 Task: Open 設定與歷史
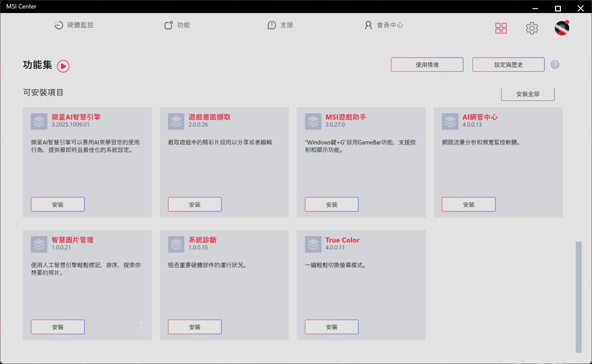point(508,65)
